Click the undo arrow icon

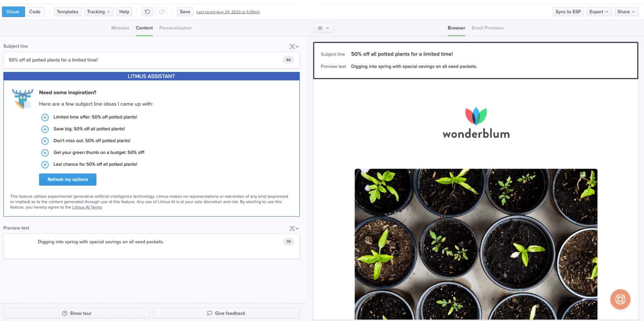click(x=147, y=12)
